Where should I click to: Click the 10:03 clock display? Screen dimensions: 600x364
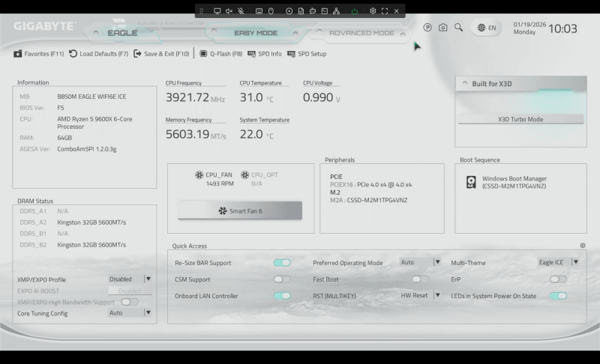[x=562, y=28]
